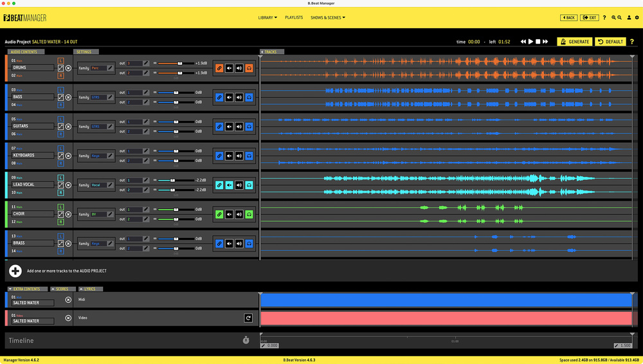
Task: Collapse the EXTRA CONTENTS section
Action: [27, 289]
